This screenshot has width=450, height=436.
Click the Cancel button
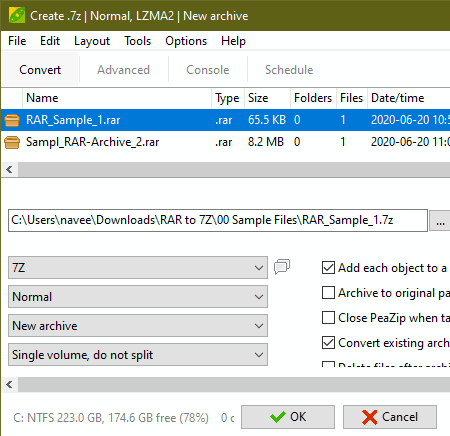390,417
